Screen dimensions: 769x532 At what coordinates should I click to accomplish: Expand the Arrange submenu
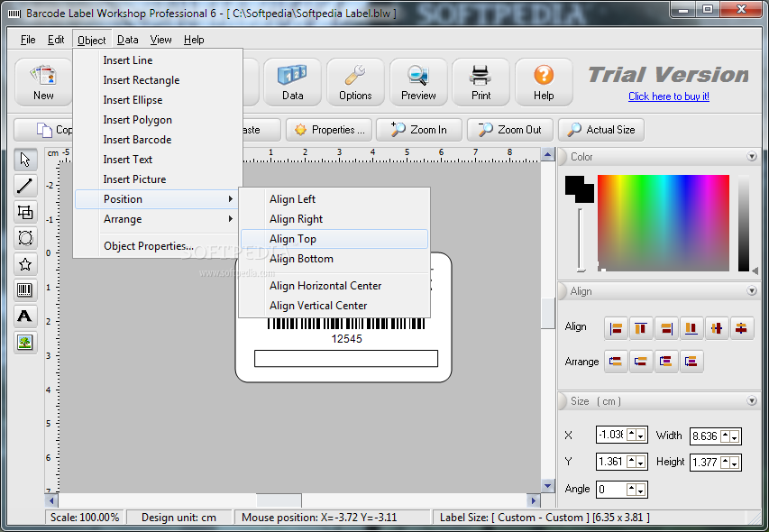click(157, 219)
